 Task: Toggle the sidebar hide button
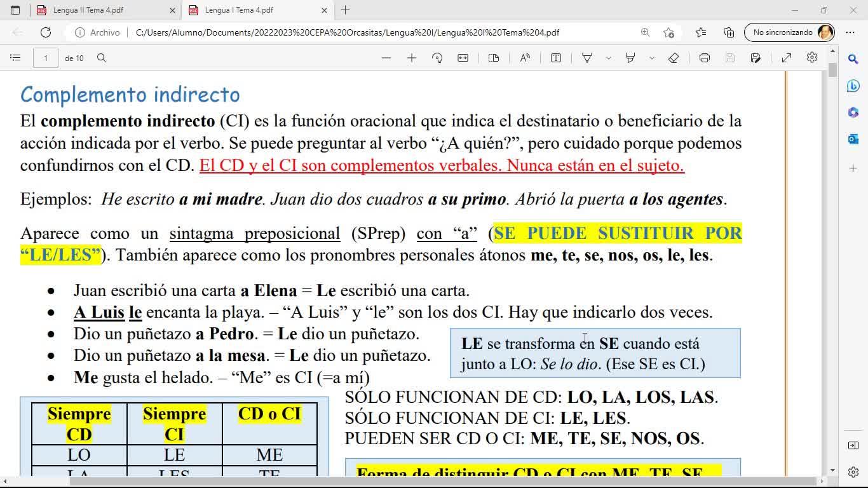[x=853, y=445]
